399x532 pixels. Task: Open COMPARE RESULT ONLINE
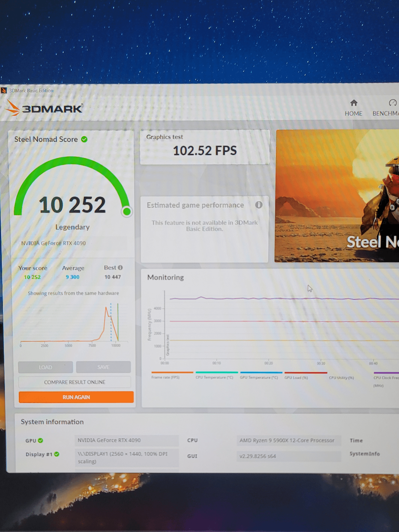point(75,382)
